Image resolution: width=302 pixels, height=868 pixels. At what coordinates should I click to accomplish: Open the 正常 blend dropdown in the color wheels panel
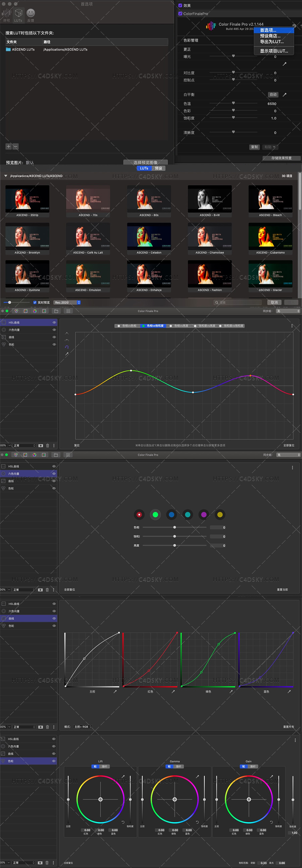[23, 863]
